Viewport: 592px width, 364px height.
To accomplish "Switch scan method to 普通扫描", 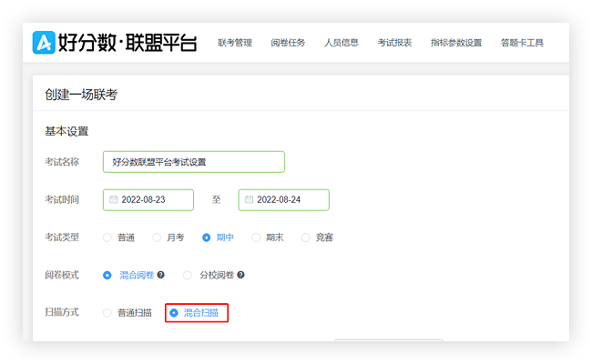I will (x=107, y=313).
